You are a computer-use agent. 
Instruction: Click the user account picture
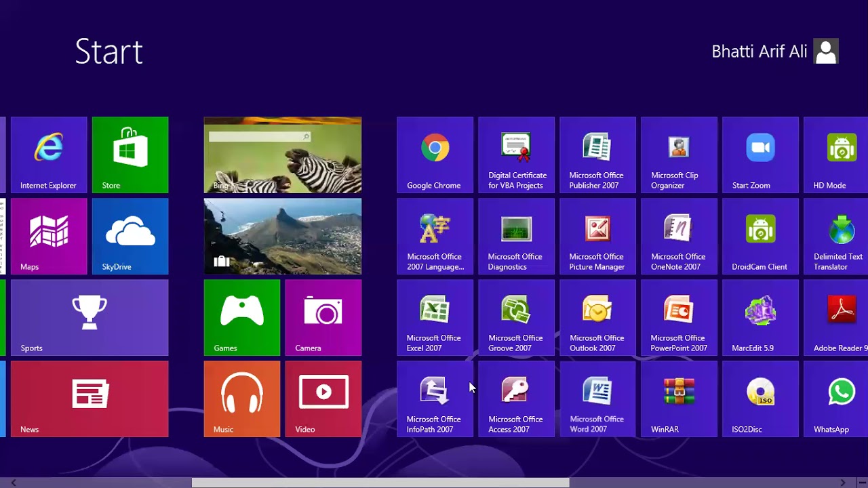(x=826, y=52)
